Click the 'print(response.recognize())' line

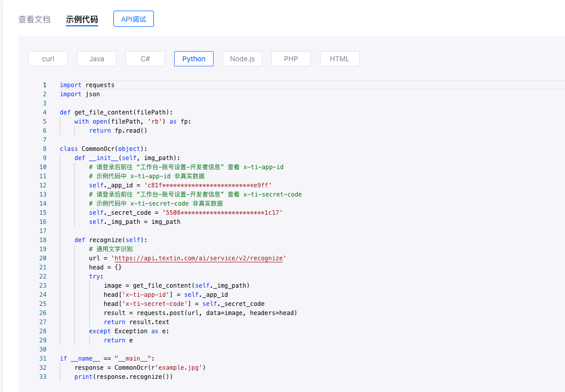point(124,377)
